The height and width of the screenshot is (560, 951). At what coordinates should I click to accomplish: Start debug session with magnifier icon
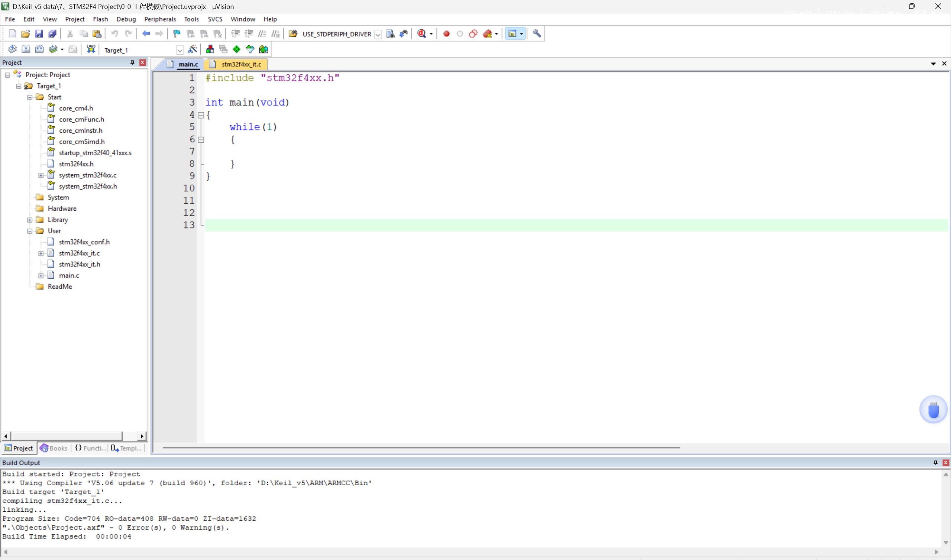click(x=421, y=34)
